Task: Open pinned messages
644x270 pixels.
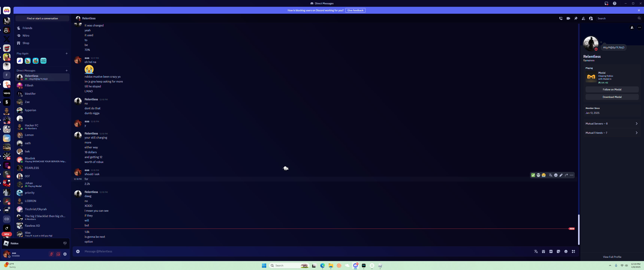Action: pyautogui.click(x=576, y=18)
